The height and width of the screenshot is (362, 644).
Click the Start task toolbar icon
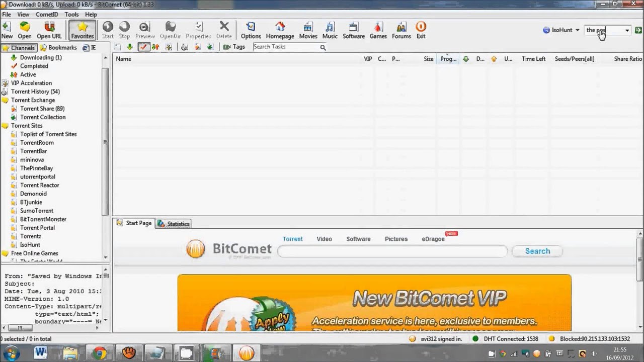tap(108, 30)
